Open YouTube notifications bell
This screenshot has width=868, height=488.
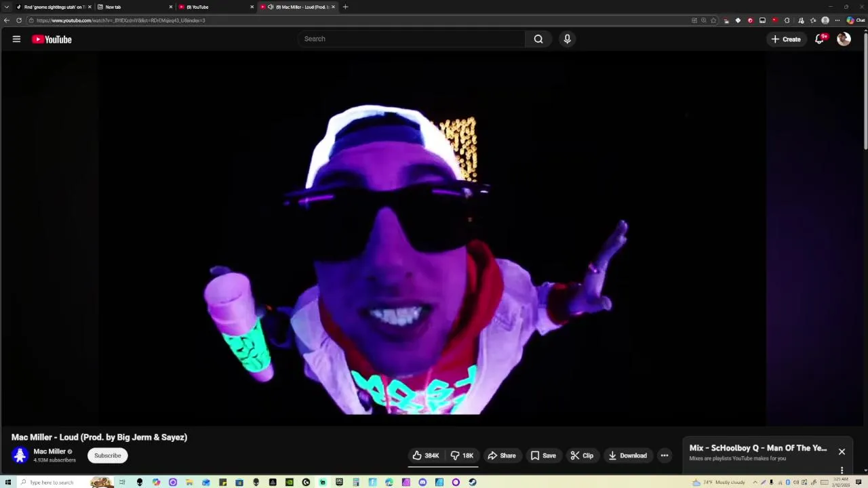820,39
